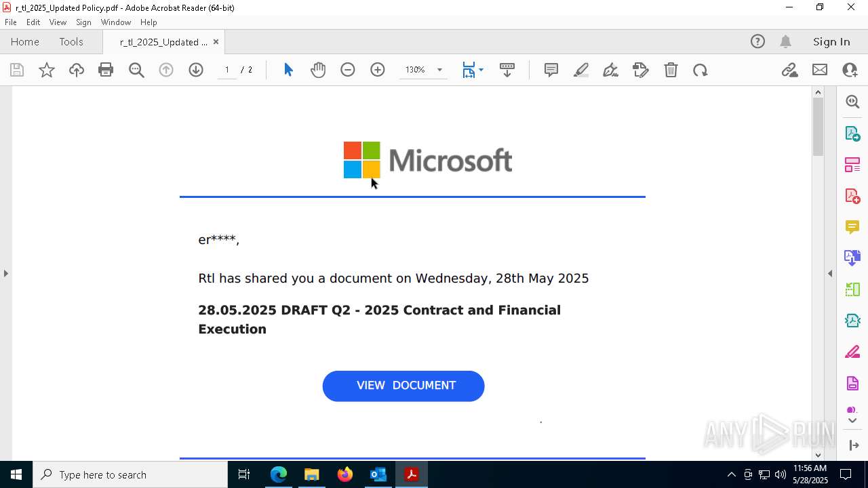Open File Explorer from taskbar

pyautogui.click(x=312, y=474)
